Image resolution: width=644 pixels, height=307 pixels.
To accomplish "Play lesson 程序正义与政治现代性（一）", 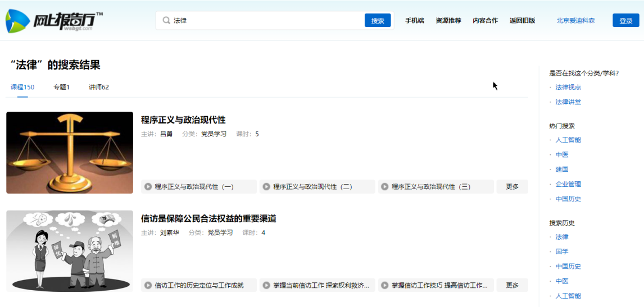I will [199, 187].
